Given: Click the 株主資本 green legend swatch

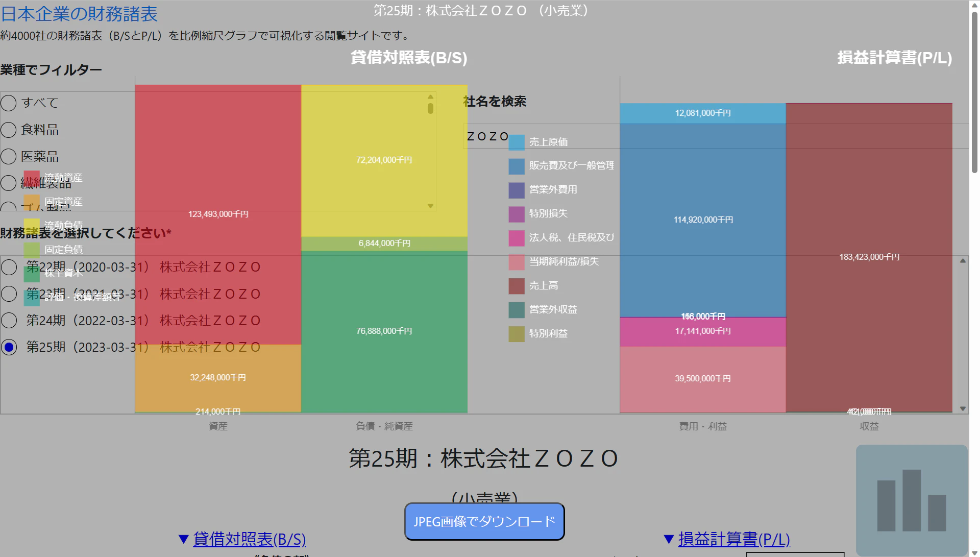Looking at the screenshot, I should point(32,274).
